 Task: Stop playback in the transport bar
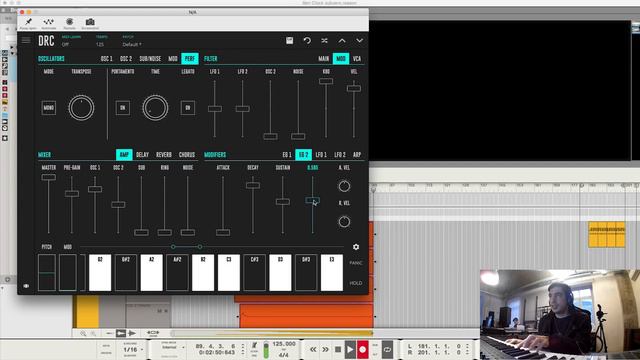tap(338, 350)
